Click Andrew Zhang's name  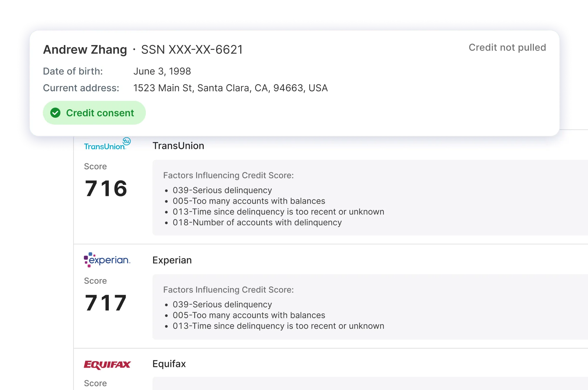point(85,49)
